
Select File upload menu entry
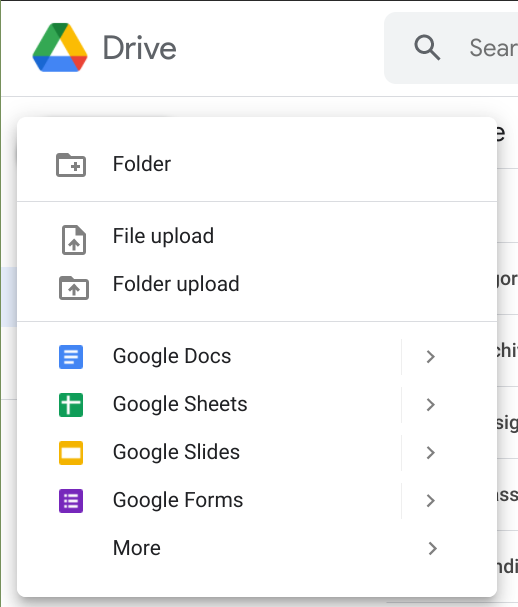pyautogui.click(x=257, y=237)
